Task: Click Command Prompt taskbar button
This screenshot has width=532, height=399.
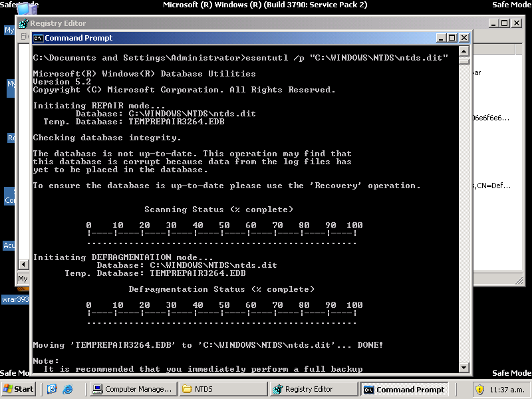Action: 403,389
